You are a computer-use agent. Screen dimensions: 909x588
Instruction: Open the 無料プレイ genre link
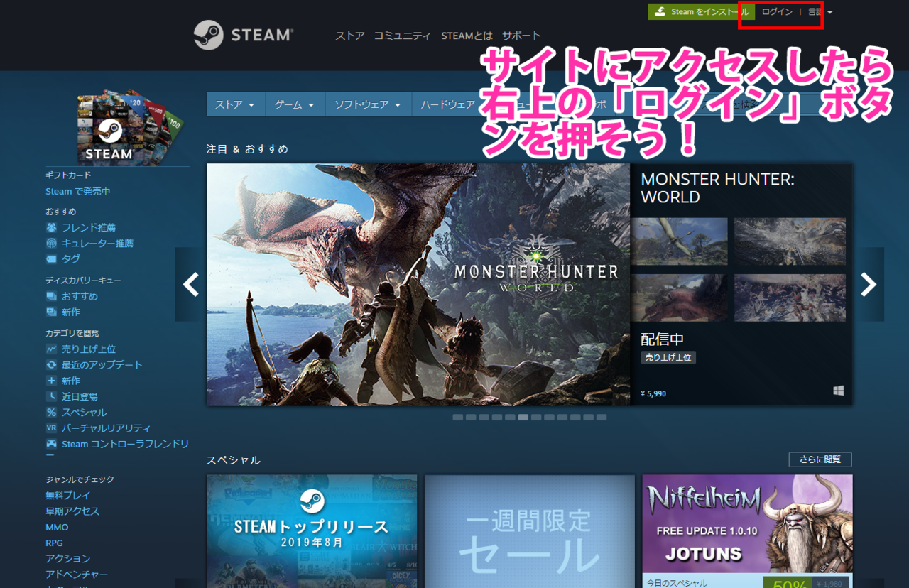pyautogui.click(x=68, y=495)
